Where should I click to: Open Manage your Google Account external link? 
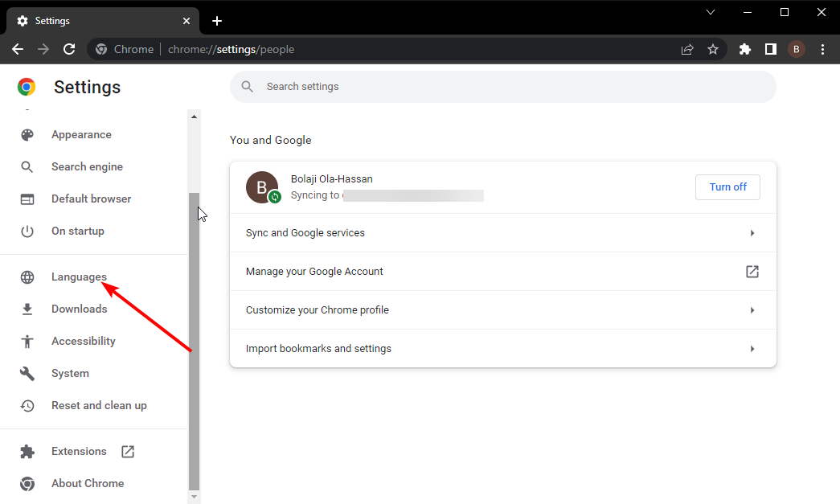pos(752,272)
